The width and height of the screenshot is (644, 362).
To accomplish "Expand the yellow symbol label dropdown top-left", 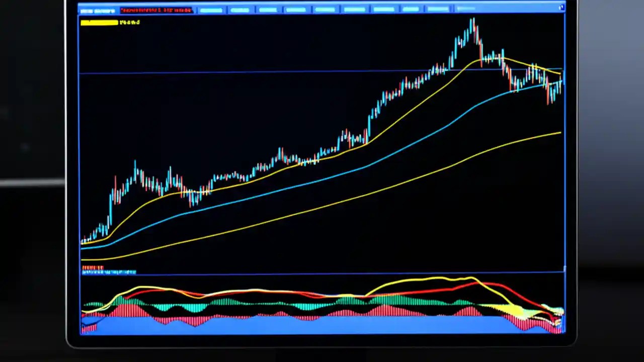I will (98, 22).
